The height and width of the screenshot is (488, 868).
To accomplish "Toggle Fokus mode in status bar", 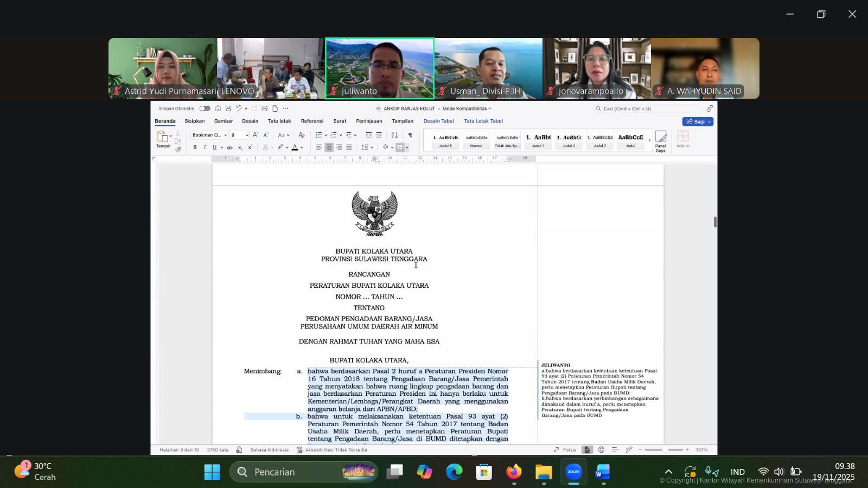I will pos(565,450).
